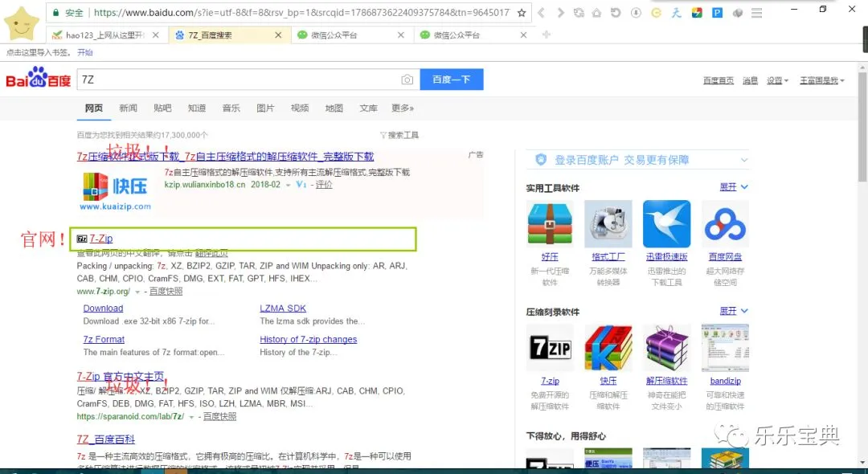Bookmark this page with star icon

[x=522, y=12]
